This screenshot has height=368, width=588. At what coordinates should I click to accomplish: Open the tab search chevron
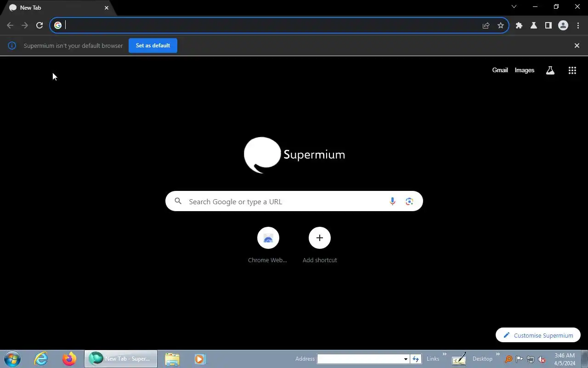pos(514,6)
